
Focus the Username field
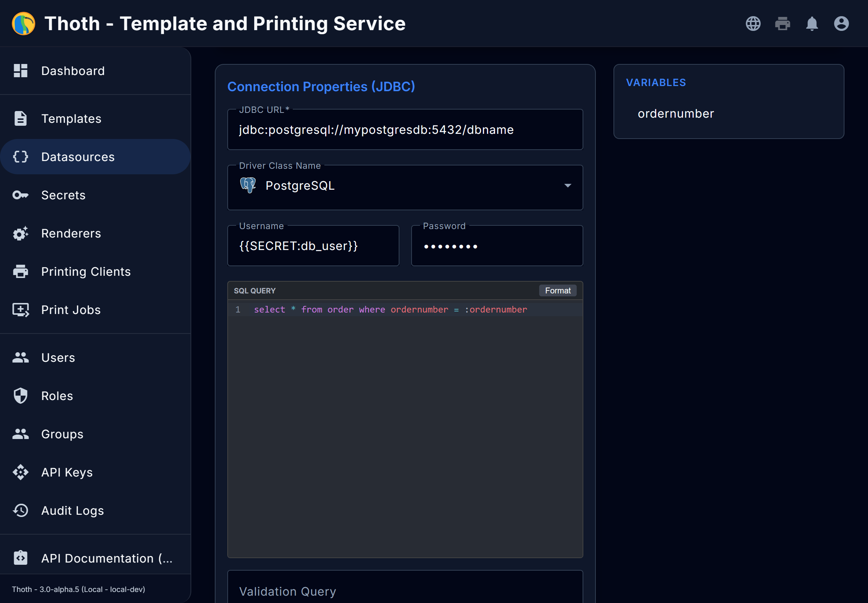(x=313, y=246)
